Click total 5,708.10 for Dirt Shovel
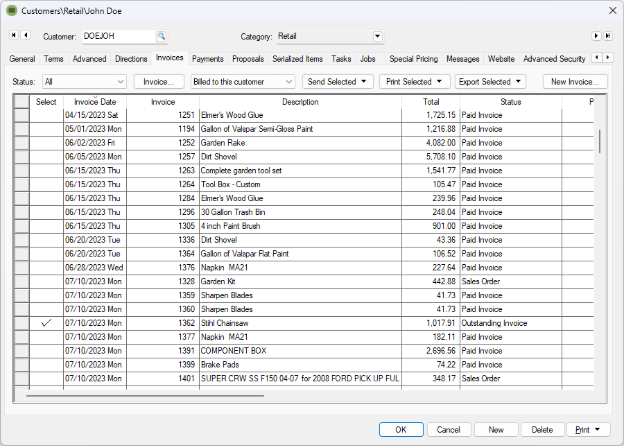 coord(431,157)
